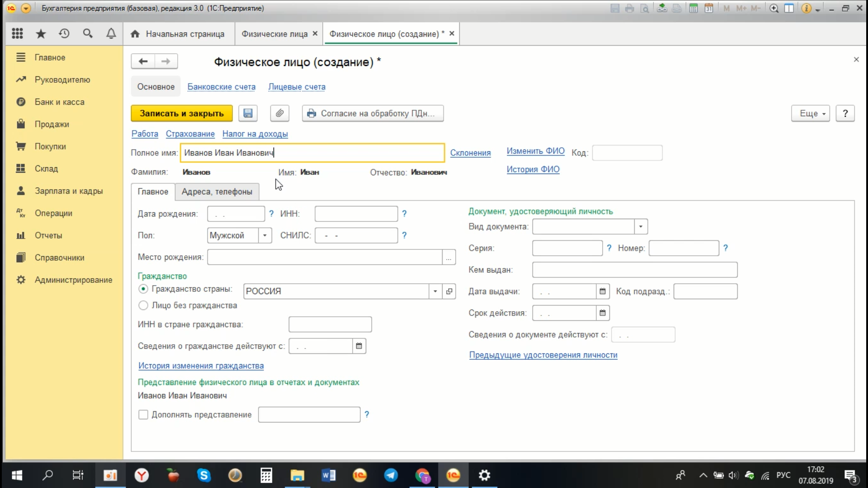Switch to адреса телефоны tab
868x488 pixels.
pyautogui.click(x=217, y=191)
